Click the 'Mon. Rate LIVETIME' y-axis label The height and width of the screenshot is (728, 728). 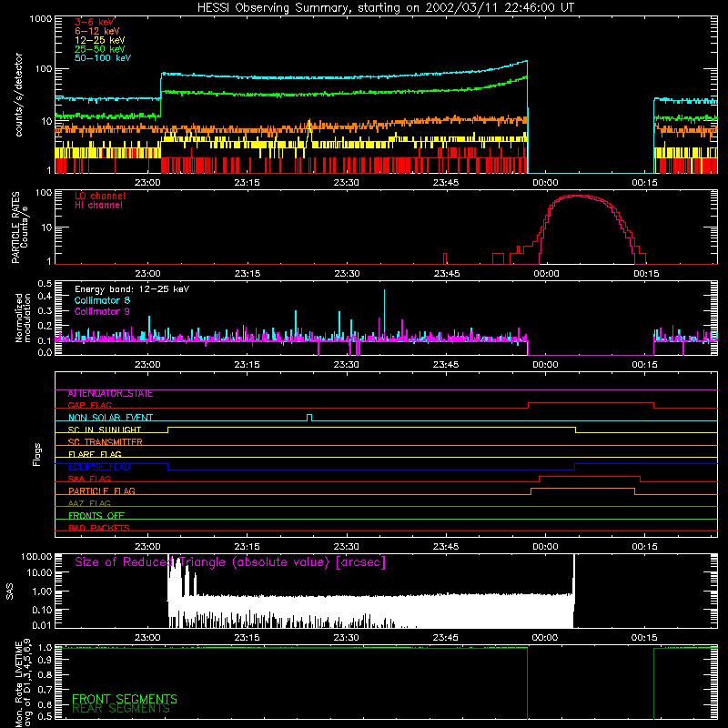click(18, 684)
